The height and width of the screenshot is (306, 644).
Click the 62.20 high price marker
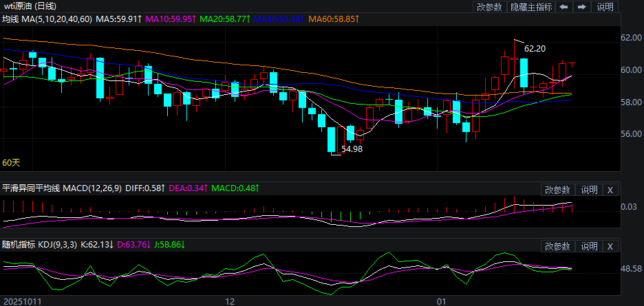pyautogui.click(x=535, y=49)
